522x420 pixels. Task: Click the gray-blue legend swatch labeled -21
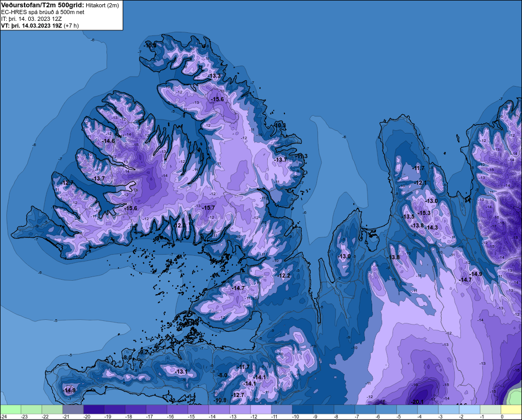pos(73,409)
